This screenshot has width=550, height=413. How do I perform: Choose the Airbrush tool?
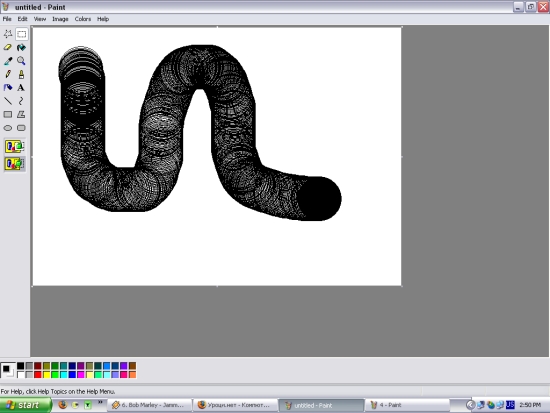point(8,88)
